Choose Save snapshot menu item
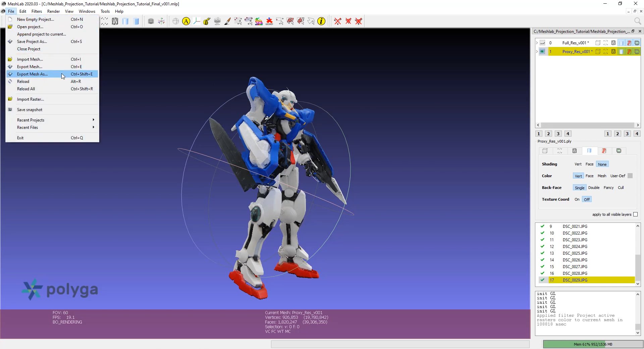 point(52,110)
